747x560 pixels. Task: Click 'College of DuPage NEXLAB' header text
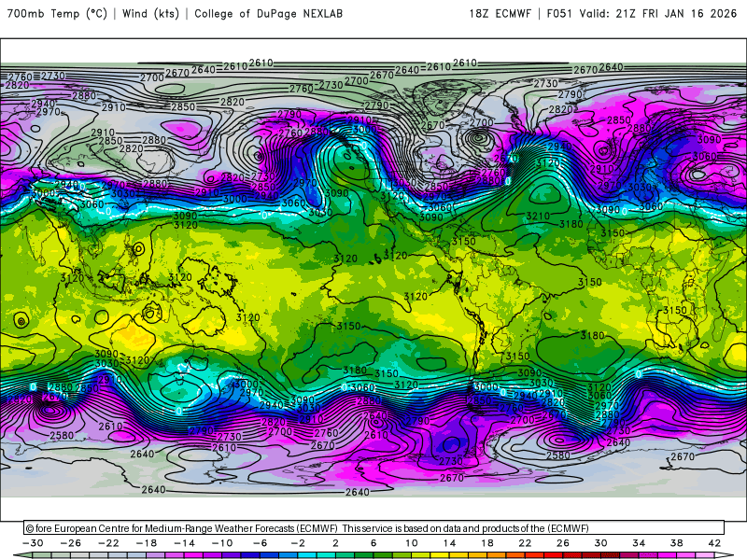click(x=268, y=13)
